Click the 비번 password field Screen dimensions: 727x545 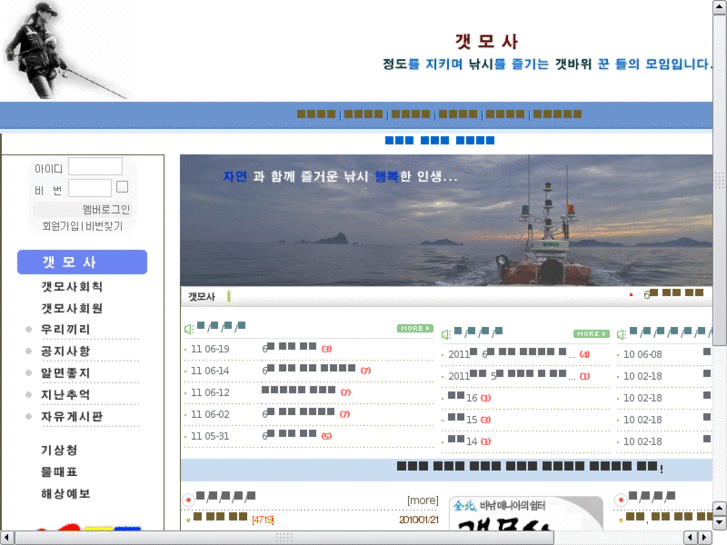point(90,188)
